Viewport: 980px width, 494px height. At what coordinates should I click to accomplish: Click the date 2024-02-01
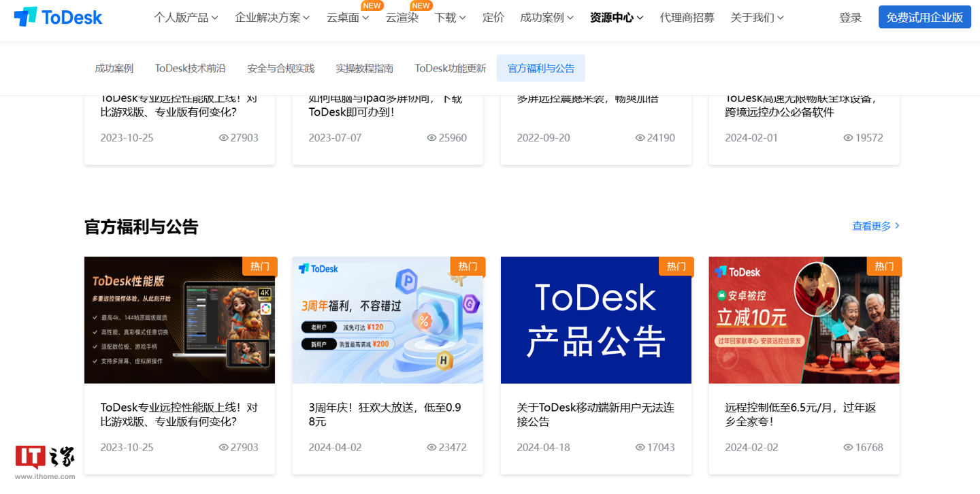(751, 137)
